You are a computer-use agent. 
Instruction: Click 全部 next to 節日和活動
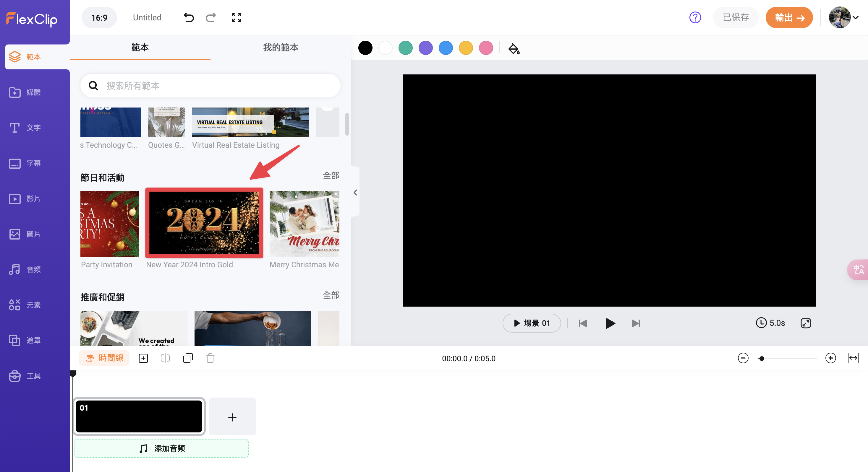point(331,176)
